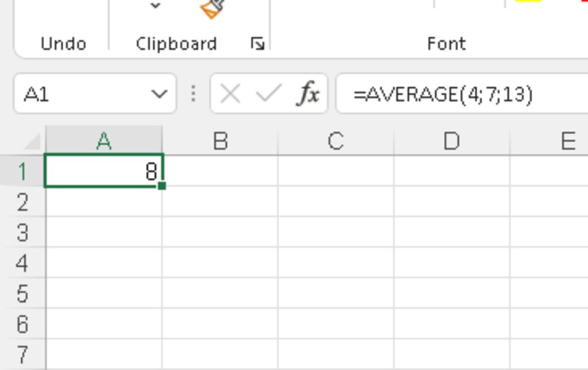The width and height of the screenshot is (588, 370).
Task: Select column B header
Action: (x=220, y=141)
